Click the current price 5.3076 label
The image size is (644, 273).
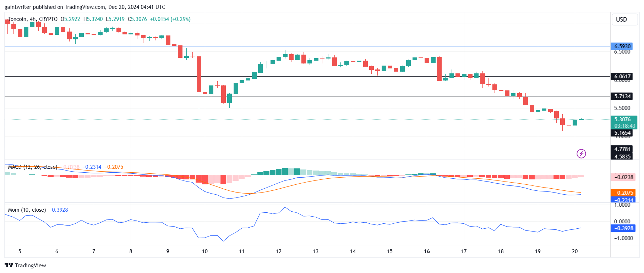click(623, 119)
